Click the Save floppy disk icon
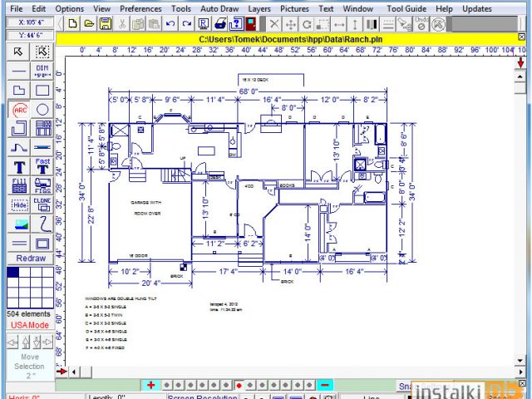This screenshot has height=399, width=532. click(x=106, y=23)
